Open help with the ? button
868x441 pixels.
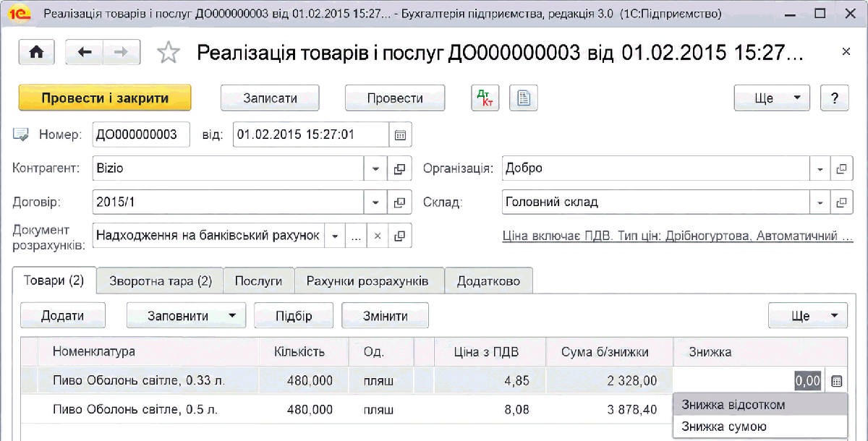click(835, 98)
